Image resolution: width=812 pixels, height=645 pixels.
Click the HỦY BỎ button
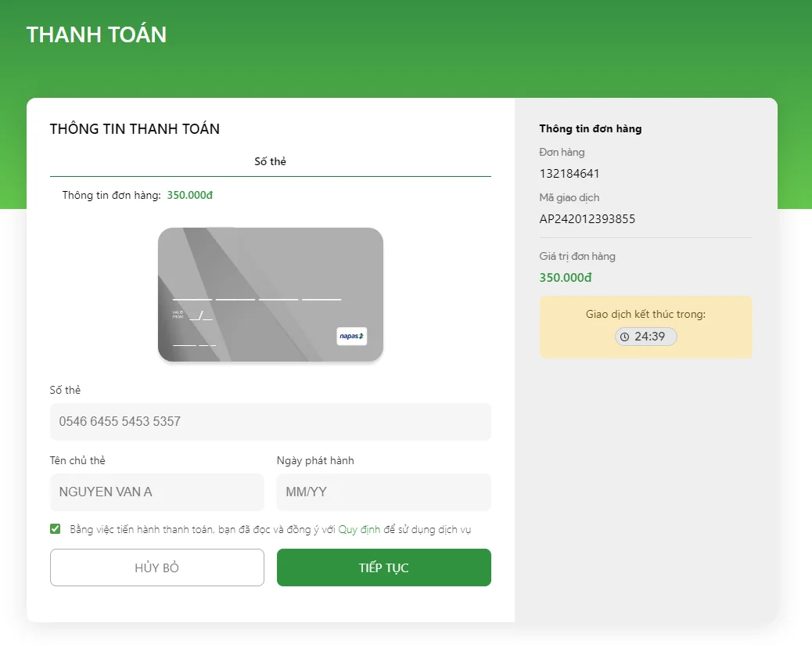[x=157, y=568]
